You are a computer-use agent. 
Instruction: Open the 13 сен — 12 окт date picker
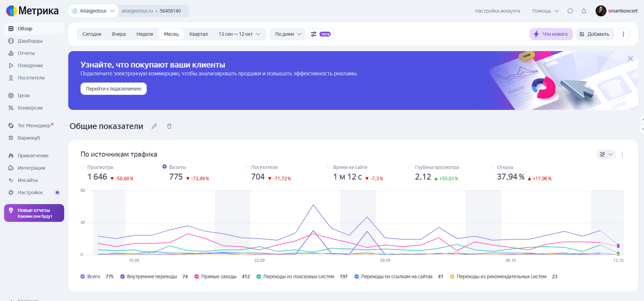click(239, 34)
